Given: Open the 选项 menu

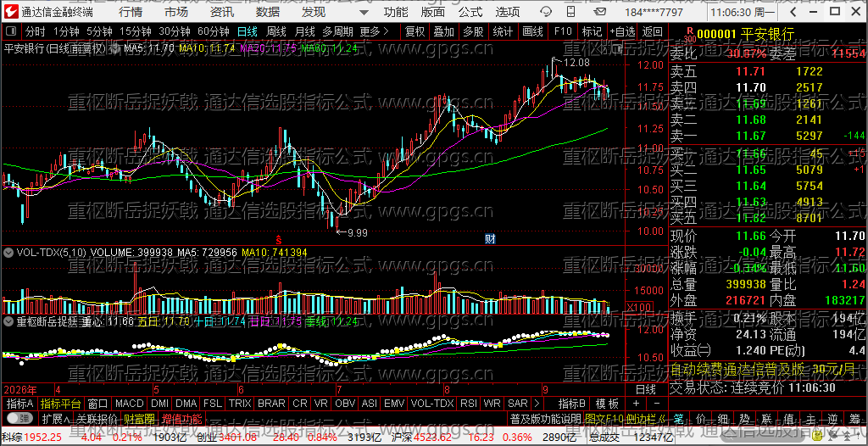Looking at the screenshot, I should pyautogui.click(x=508, y=12).
